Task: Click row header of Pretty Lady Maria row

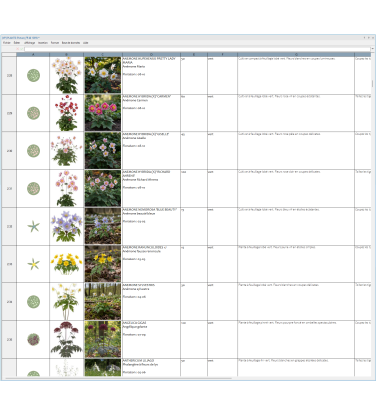Action: click(x=9, y=75)
